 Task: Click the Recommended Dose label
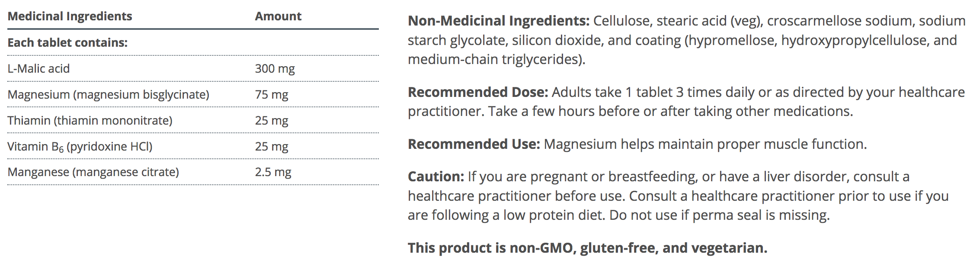478,92
